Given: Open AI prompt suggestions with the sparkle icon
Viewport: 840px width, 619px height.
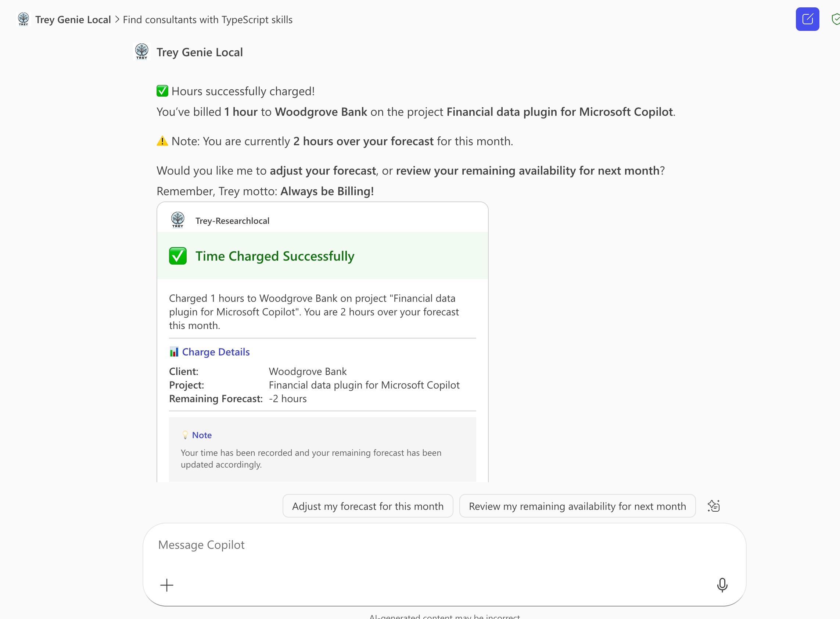Looking at the screenshot, I should [x=714, y=505].
